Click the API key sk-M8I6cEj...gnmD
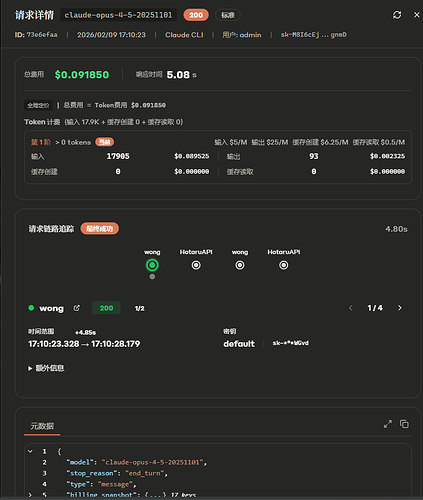Viewport: 423px width, 500px height. (x=314, y=35)
